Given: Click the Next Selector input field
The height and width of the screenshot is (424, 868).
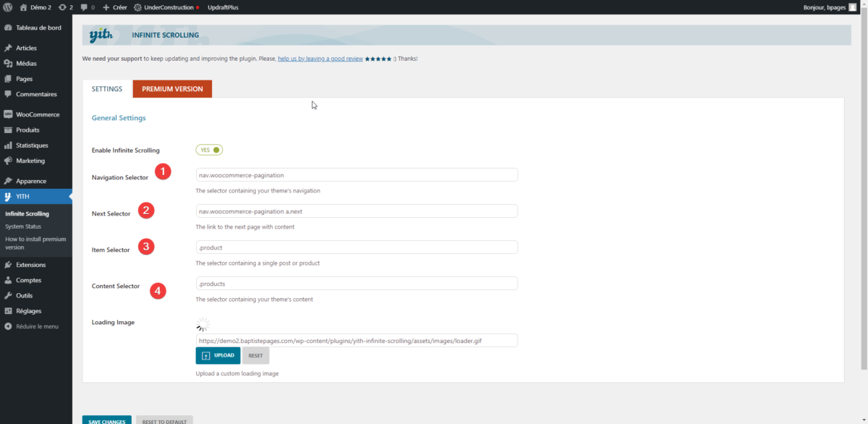Looking at the screenshot, I should (357, 211).
